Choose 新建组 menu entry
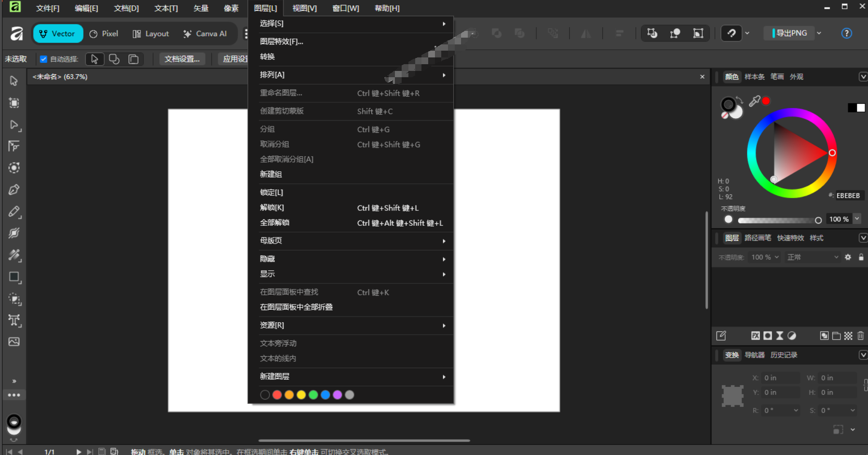The width and height of the screenshot is (868, 455). coord(350,174)
